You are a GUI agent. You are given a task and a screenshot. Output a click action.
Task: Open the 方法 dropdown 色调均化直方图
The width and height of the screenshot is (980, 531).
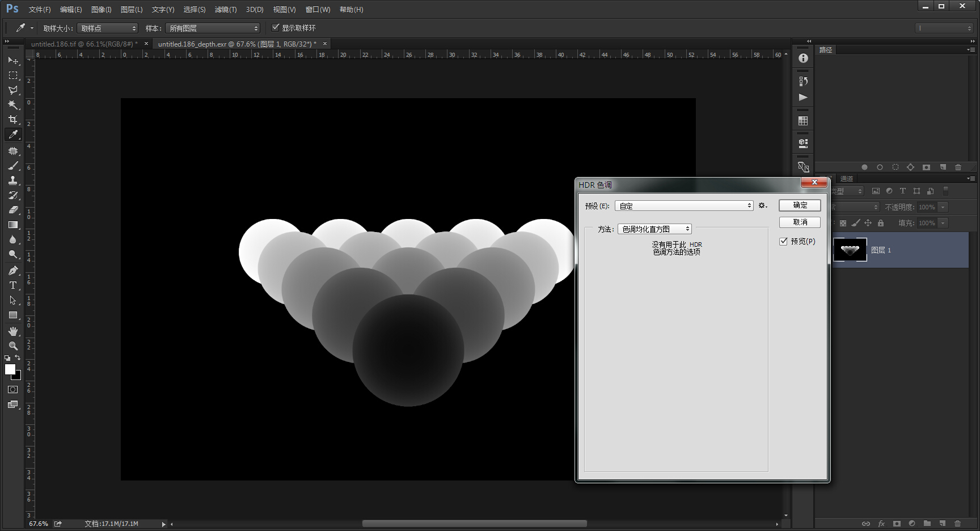point(654,229)
